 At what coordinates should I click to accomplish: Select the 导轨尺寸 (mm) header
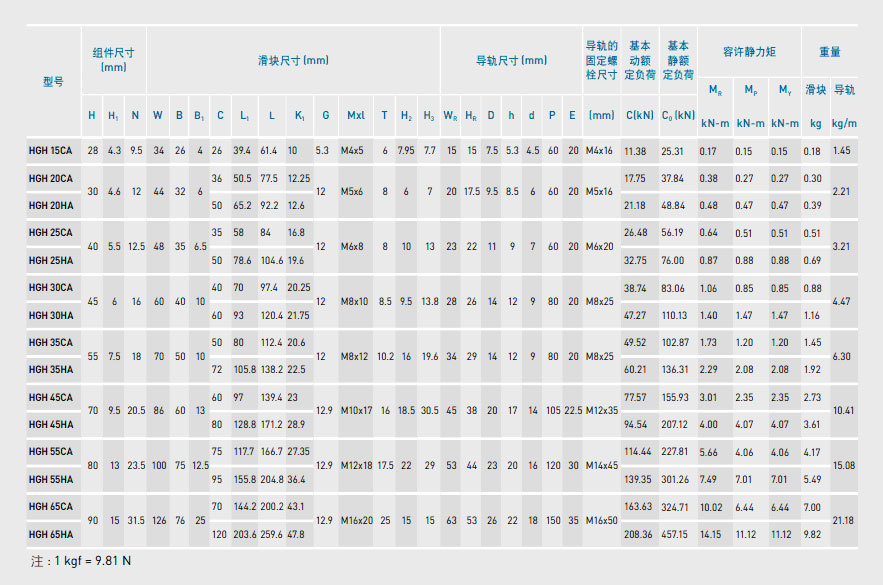[511, 60]
